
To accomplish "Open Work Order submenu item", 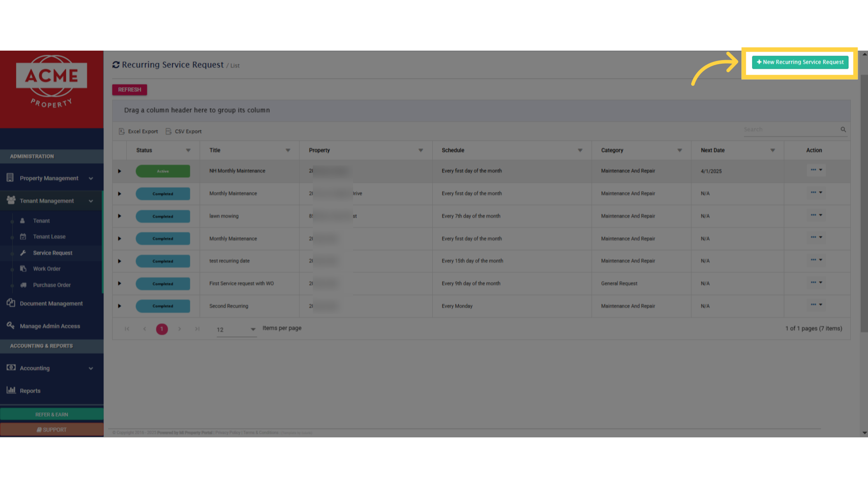I will (47, 269).
